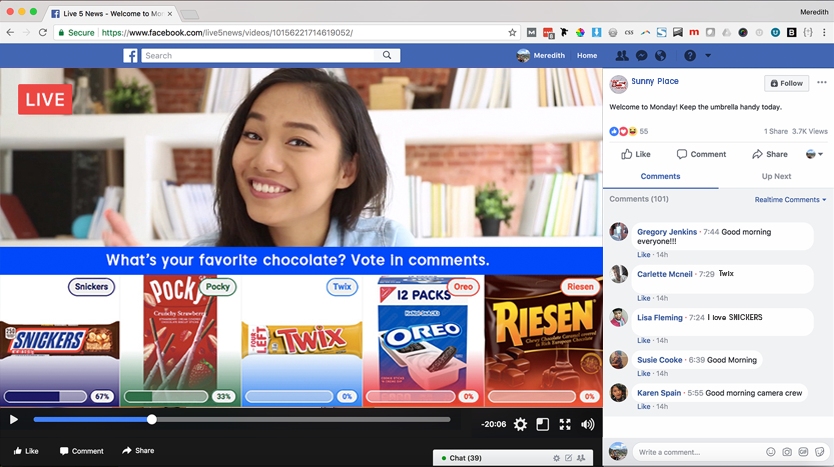Play the video with the play button
The image size is (834, 467).
point(14,420)
